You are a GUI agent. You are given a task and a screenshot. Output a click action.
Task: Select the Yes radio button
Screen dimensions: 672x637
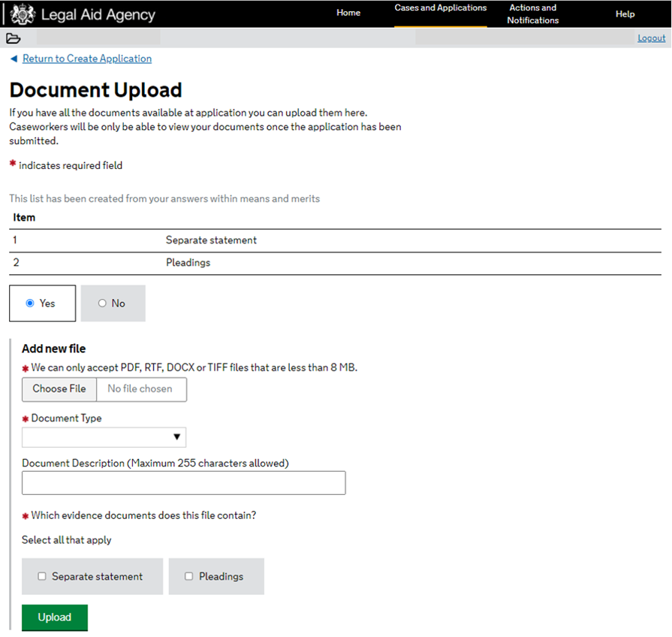tap(30, 303)
